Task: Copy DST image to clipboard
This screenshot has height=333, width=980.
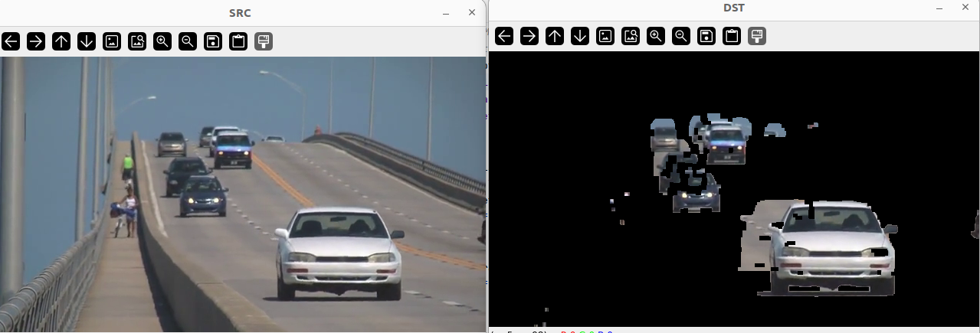Action: [732, 36]
